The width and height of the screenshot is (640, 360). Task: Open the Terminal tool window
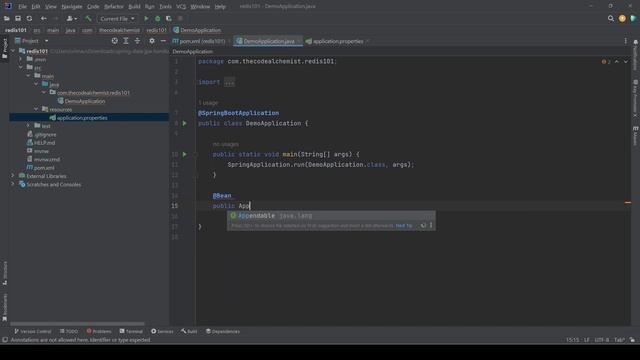tap(131, 331)
